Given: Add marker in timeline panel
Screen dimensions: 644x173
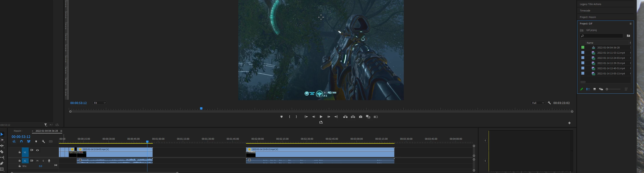Looking at the screenshot, I should click(x=36, y=141).
